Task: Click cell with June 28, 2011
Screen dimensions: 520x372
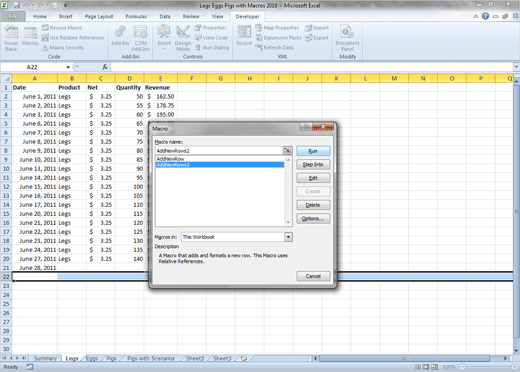Action: click(35, 268)
